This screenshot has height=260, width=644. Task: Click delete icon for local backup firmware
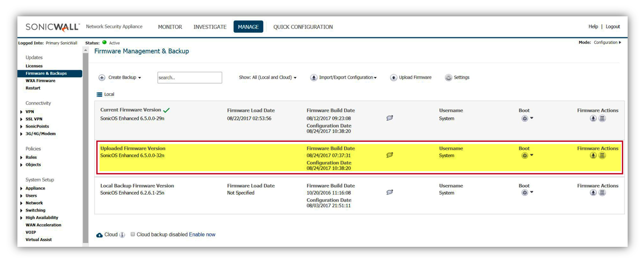[602, 193]
